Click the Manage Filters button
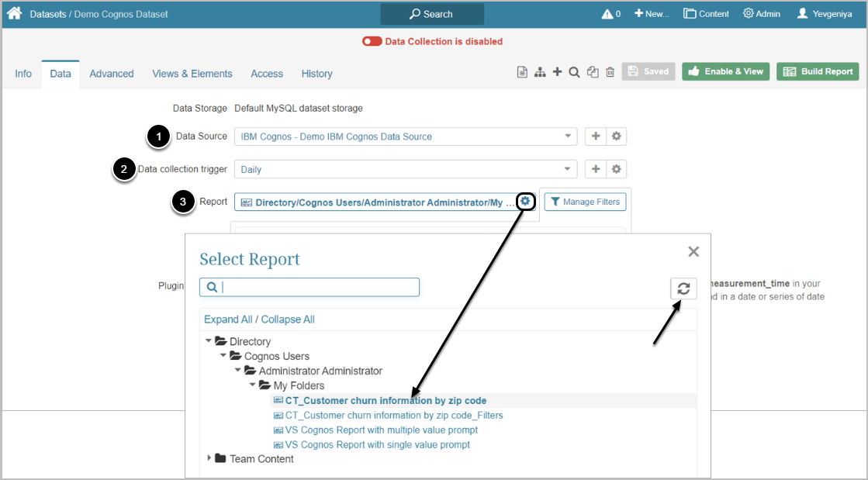The width and height of the screenshot is (868, 480). pyautogui.click(x=585, y=202)
